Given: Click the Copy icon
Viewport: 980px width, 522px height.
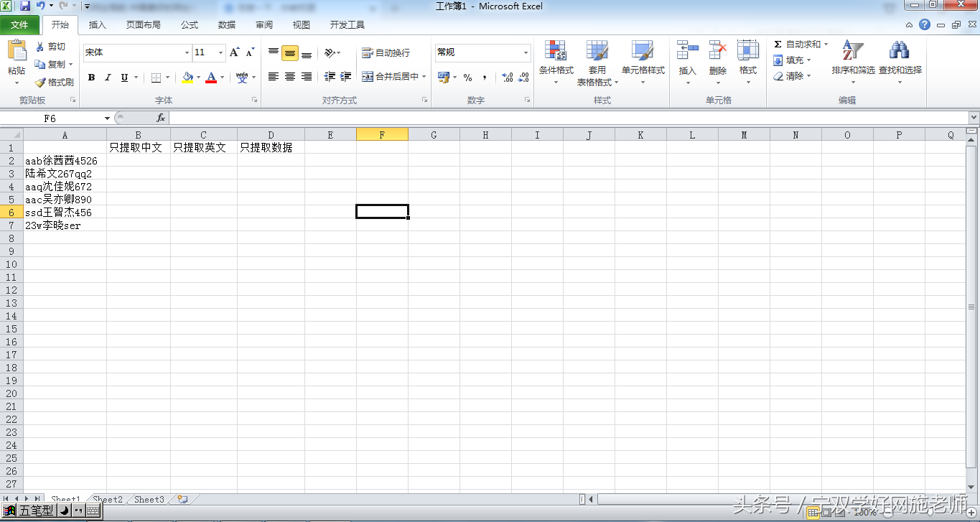Looking at the screenshot, I should pos(40,65).
